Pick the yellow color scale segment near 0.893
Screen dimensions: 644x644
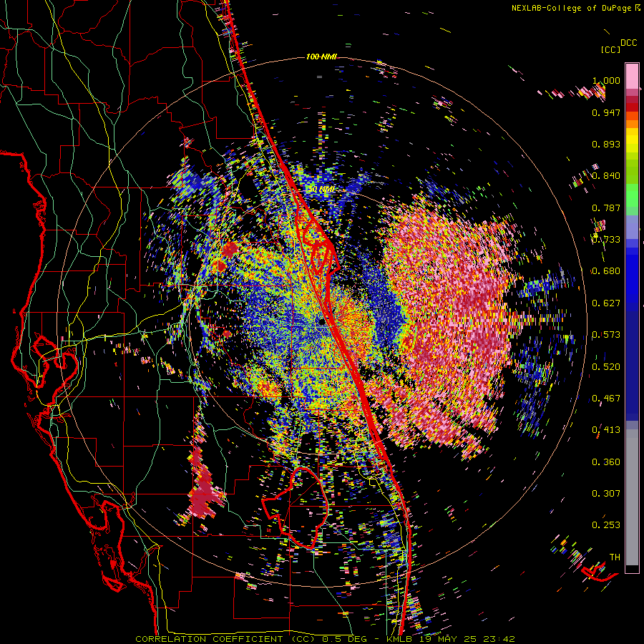pos(632,144)
